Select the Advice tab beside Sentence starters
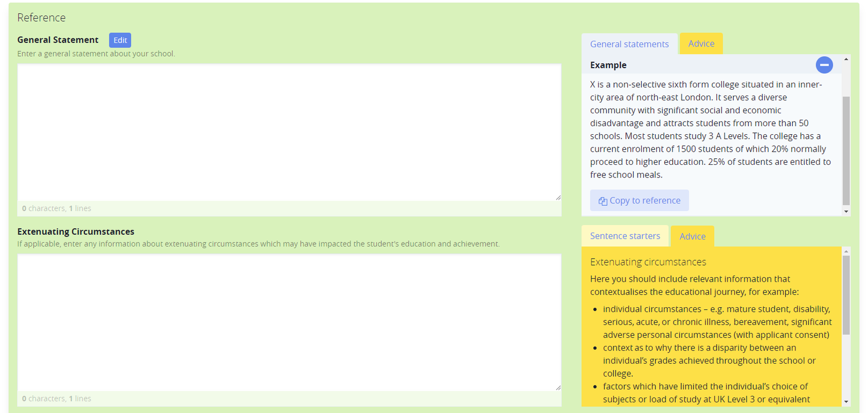868x413 pixels. [693, 236]
